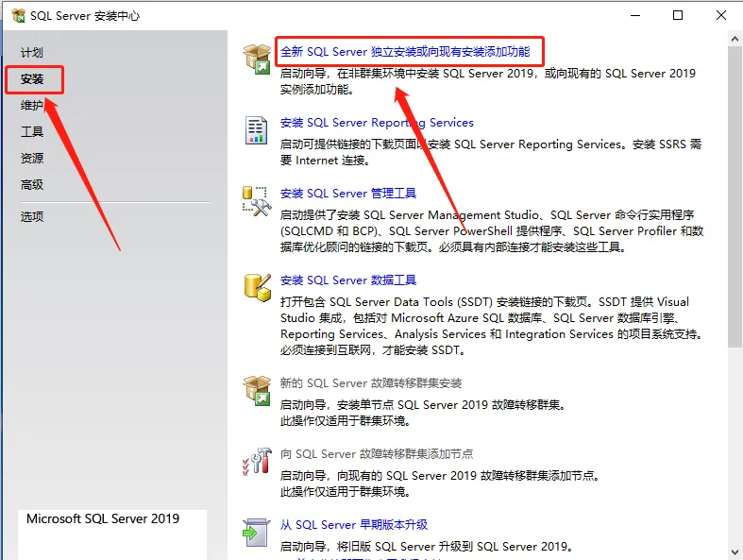Go to the 资源 section

click(32, 158)
